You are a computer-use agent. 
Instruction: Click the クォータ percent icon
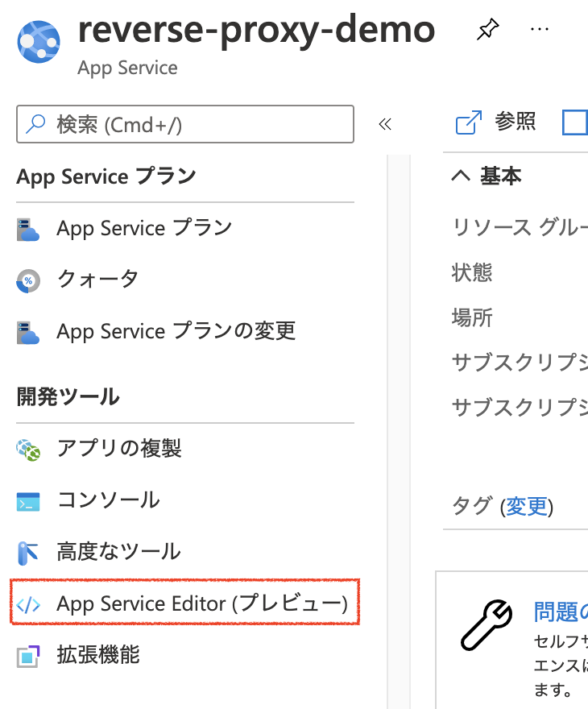(28, 281)
